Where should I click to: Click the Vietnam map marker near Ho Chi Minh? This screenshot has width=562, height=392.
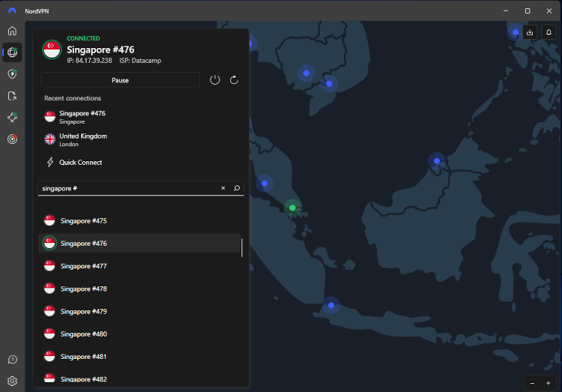(329, 83)
